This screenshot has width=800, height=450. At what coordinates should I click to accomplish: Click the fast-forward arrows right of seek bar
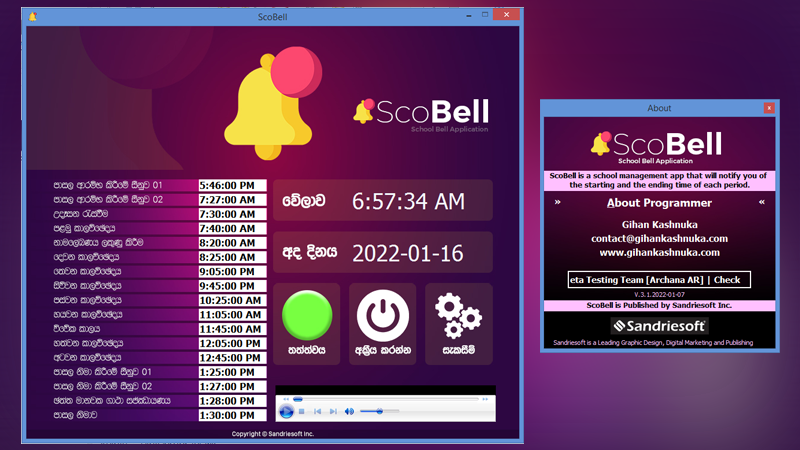click(x=485, y=399)
